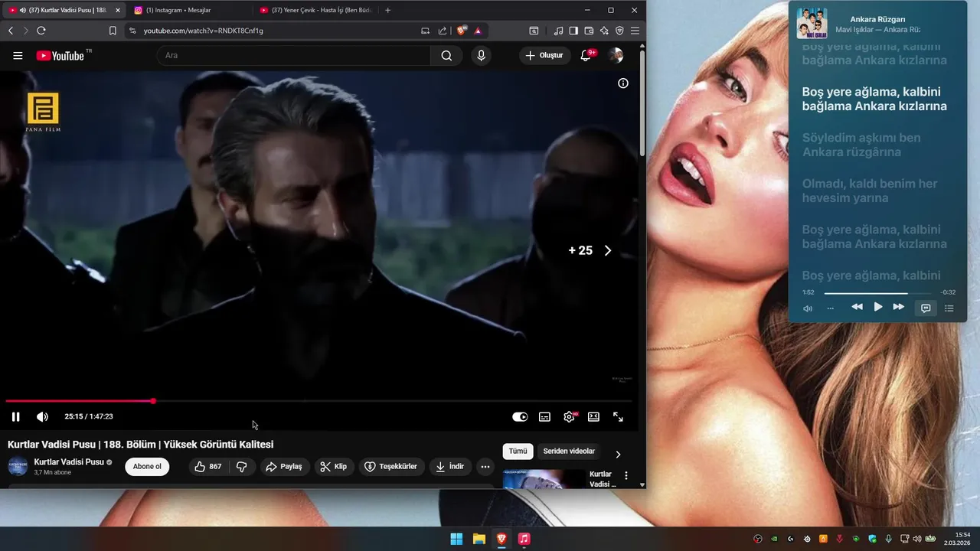Show next cards with +25 chevron

pyautogui.click(x=608, y=250)
